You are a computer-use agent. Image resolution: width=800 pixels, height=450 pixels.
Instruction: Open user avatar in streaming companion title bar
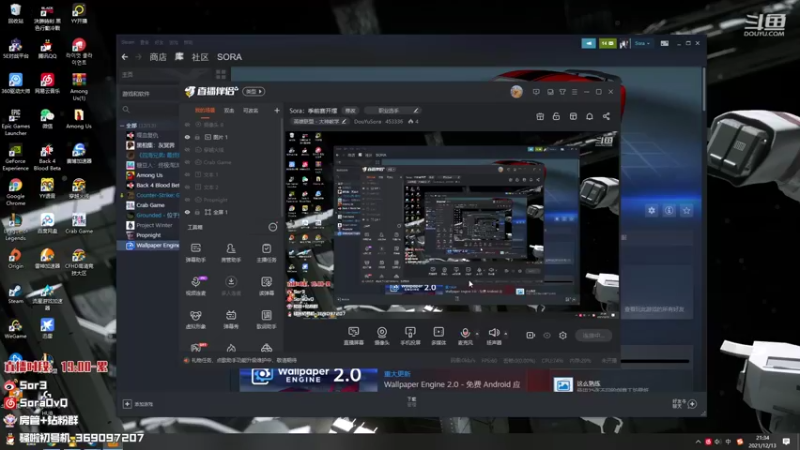516,92
